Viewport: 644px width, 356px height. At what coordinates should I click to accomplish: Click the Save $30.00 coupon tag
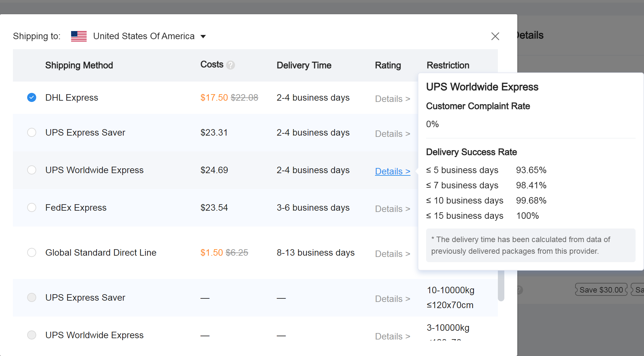pos(601,290)
